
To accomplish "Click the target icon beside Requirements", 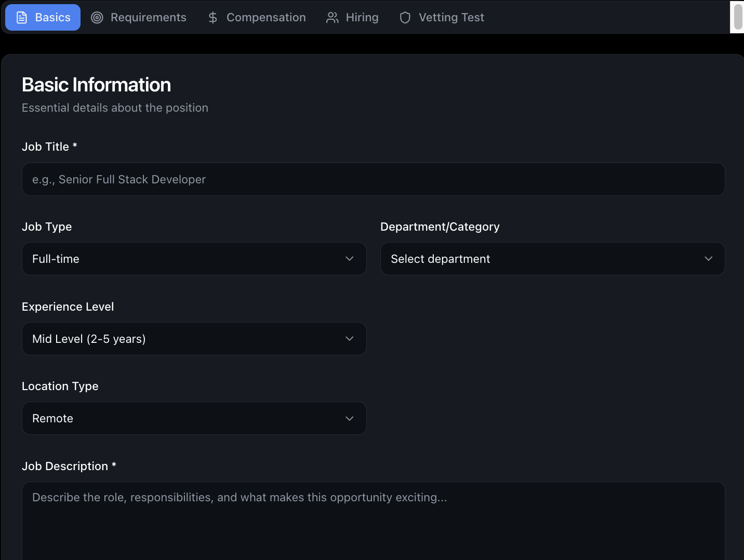I will coord(97,17).
